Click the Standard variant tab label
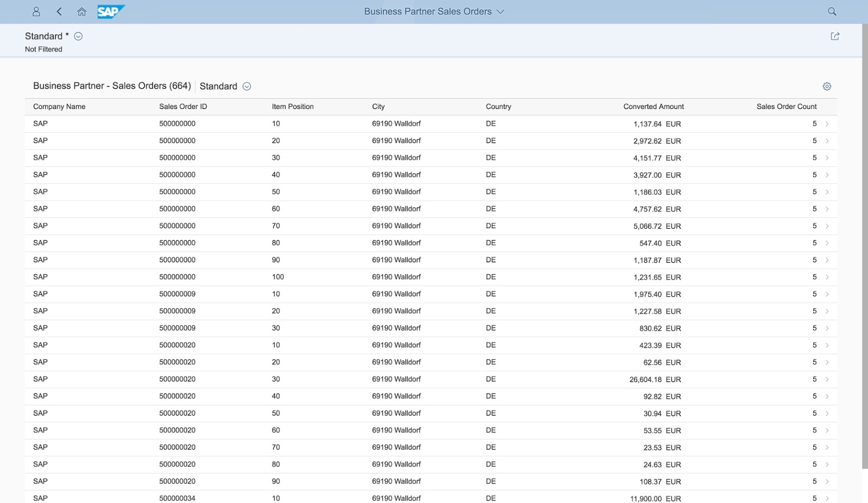Viewport: 868px width, 503px height. pyautogui.click(x=219, y=86)
